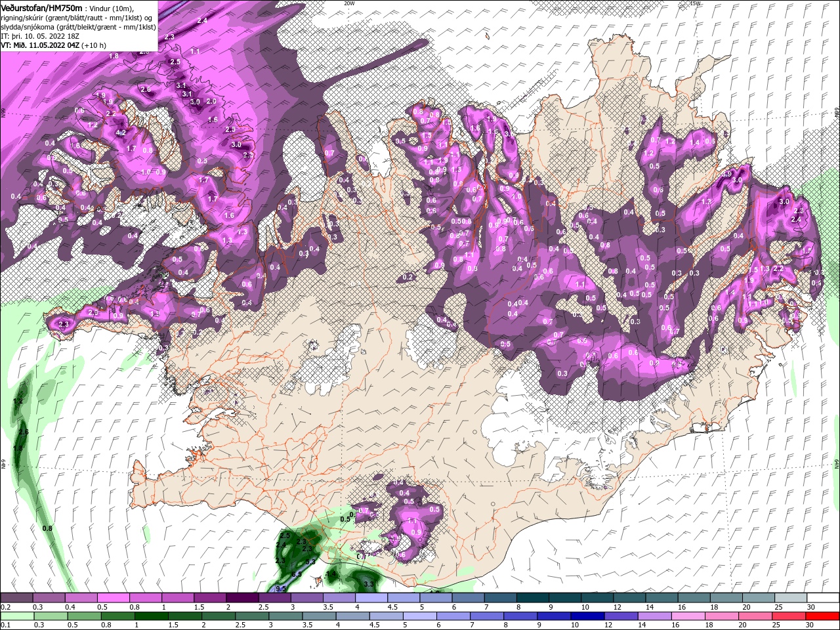Click the "25" label on the rain scale
The width and height of the screenshot is (840, 630).
tap(778, 625)
